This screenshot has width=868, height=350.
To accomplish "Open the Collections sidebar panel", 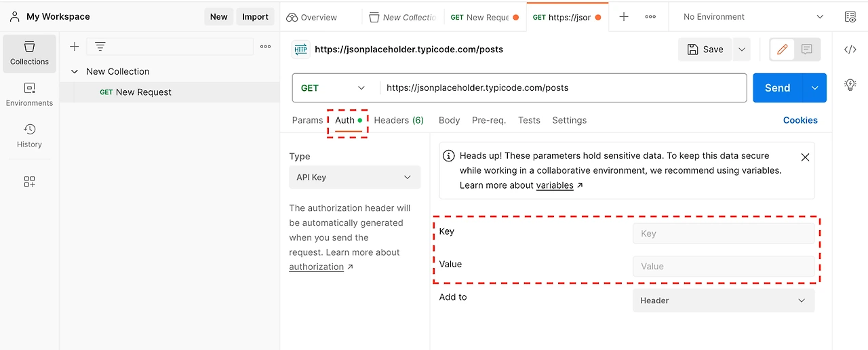I will coord(29,54).
